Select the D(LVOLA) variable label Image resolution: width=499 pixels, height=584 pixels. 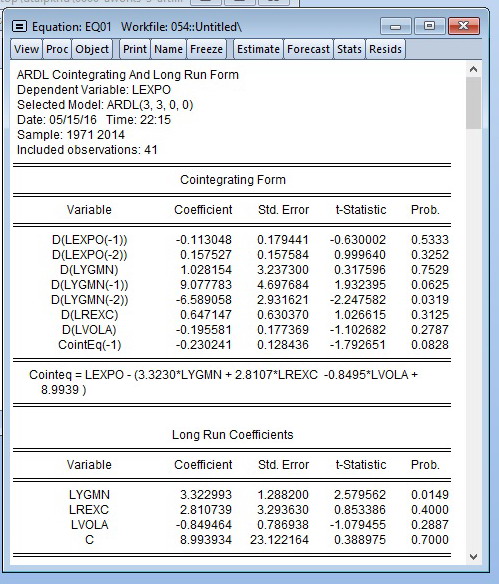coord(89,330)
